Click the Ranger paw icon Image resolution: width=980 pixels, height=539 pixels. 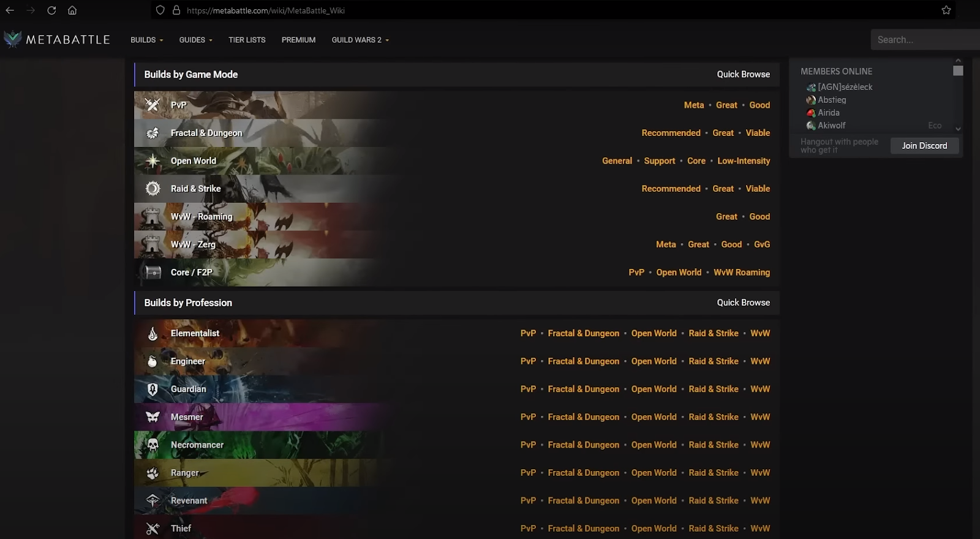(x=153, y=473)
